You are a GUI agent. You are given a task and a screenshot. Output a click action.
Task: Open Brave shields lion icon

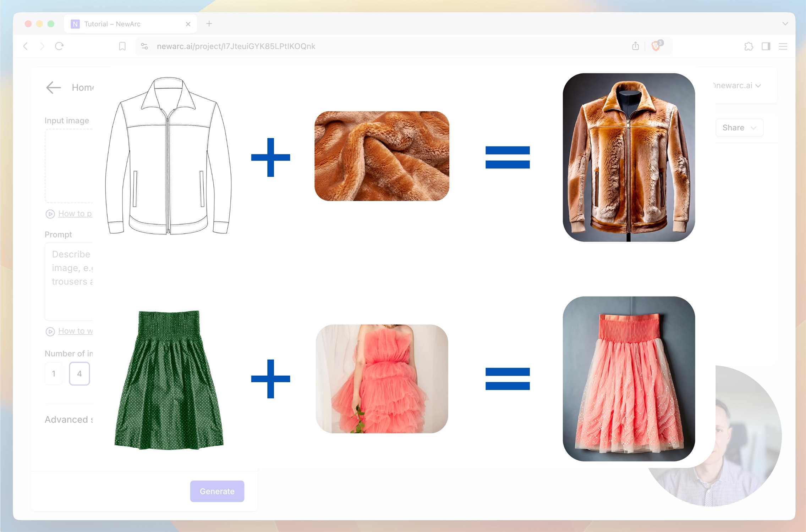point(656,46)
